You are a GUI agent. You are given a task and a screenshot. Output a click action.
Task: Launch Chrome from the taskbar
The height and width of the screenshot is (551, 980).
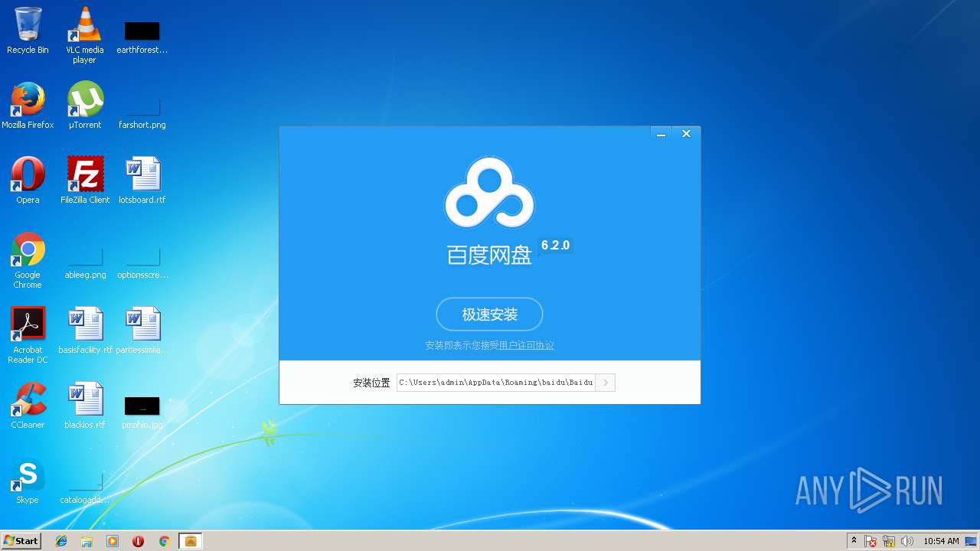(x=164, y=541)
